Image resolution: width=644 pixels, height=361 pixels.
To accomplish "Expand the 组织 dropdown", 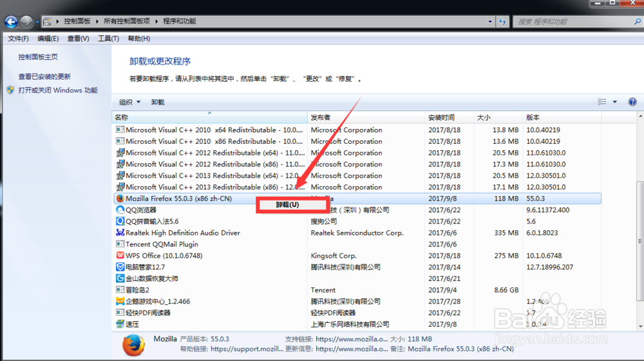I will click(130, 102).
